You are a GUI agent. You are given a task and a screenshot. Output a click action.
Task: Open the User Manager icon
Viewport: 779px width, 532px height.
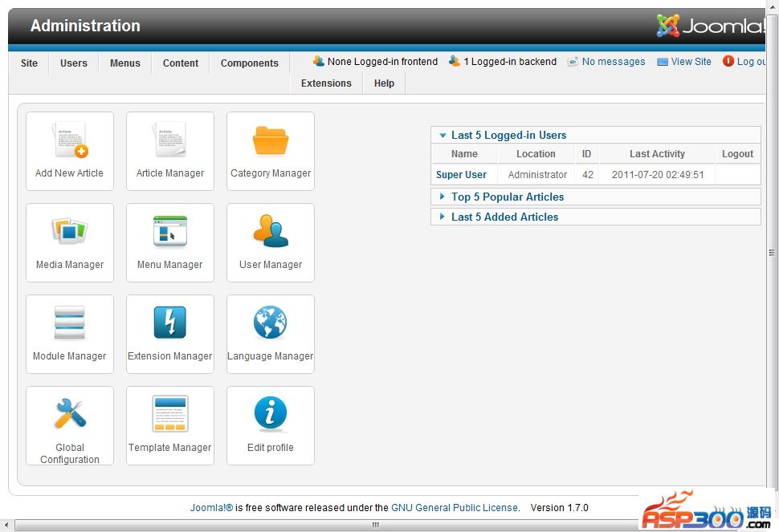[x=271, y=231]
